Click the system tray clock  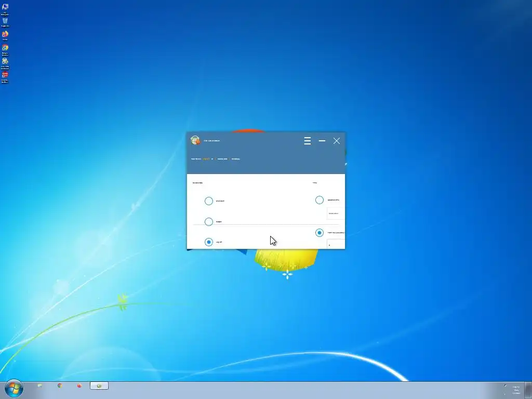pyautogui.click(x=516, y=390)
